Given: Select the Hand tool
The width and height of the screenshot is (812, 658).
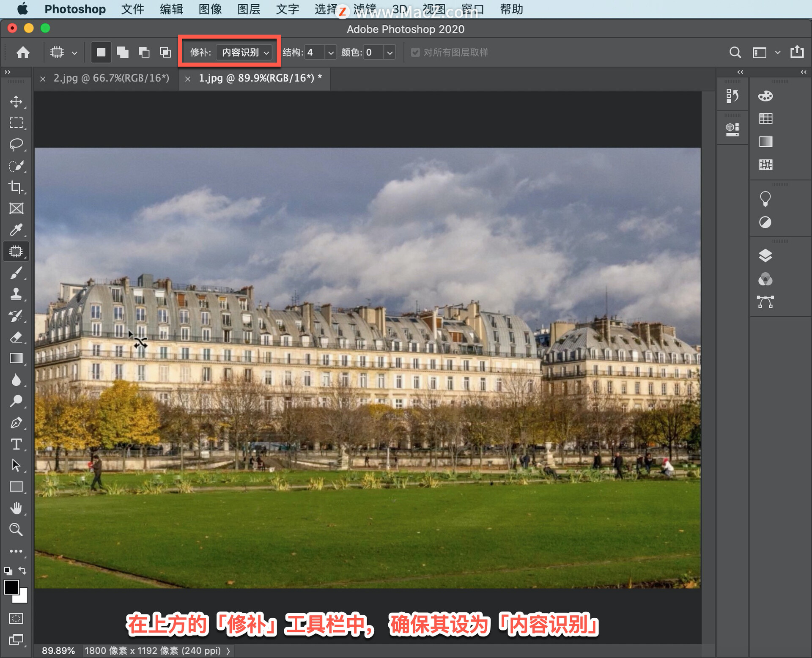Looking at the screenshot, I should click(16, 508).
